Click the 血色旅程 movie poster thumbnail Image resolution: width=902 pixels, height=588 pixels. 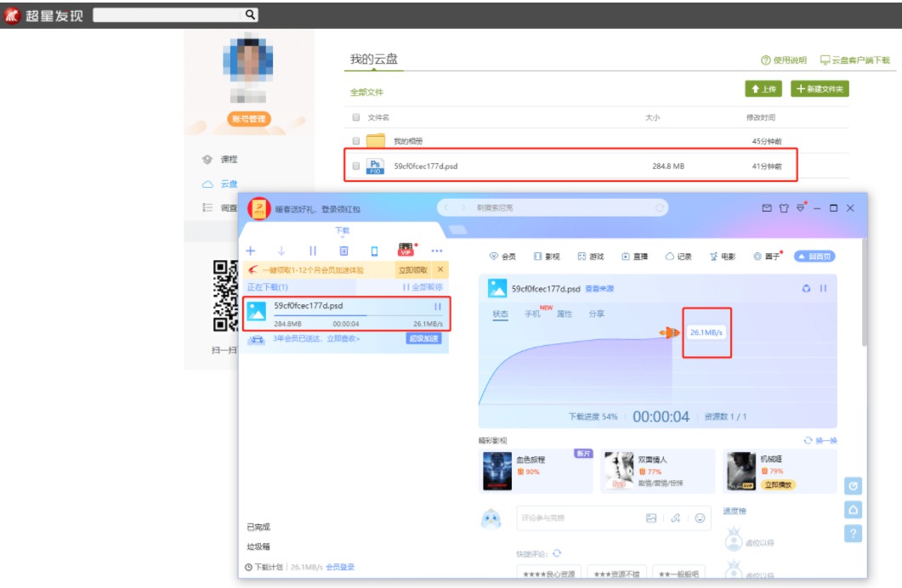click(x=497, y=471)
